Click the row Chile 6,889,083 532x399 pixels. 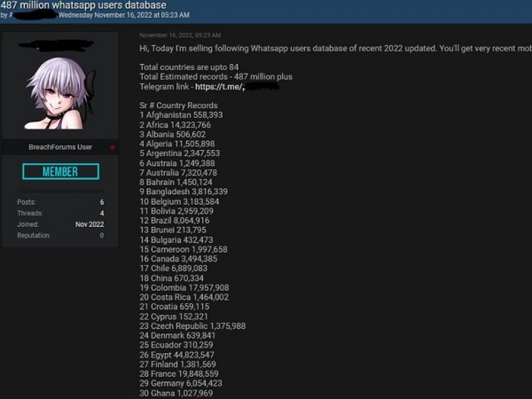click(x=174, y=269)
